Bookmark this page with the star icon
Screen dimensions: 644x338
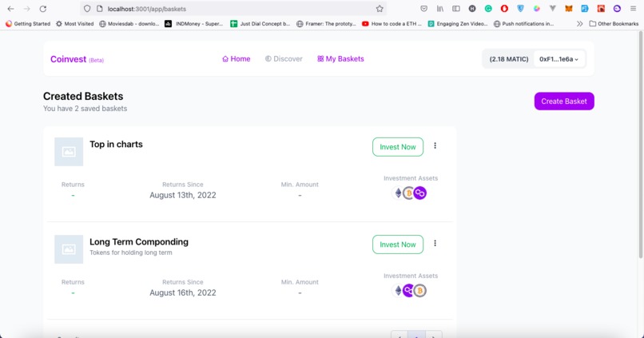coord(380,9)
